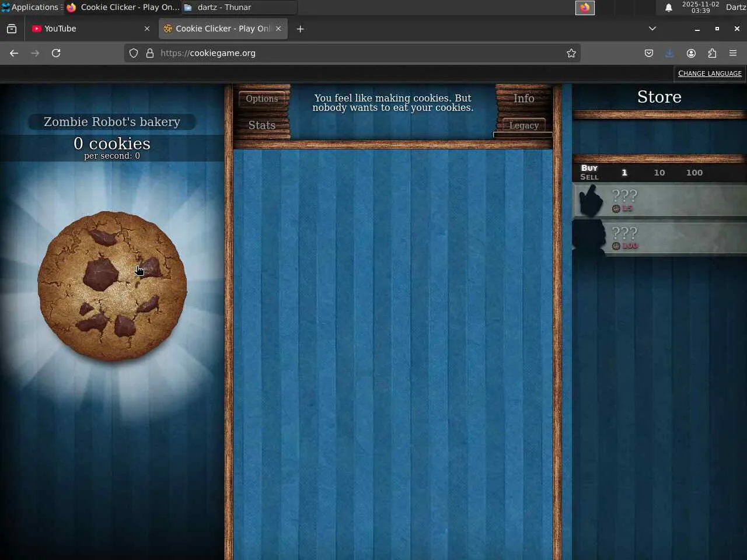Open the Options menu
This screenshot has width=747, height=560.
(x=262, y=99)
